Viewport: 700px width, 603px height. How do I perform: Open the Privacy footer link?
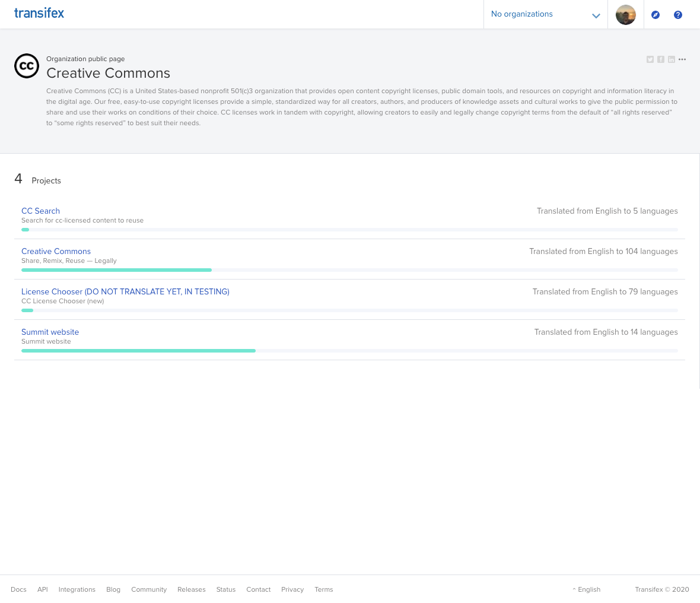point(292,589)
